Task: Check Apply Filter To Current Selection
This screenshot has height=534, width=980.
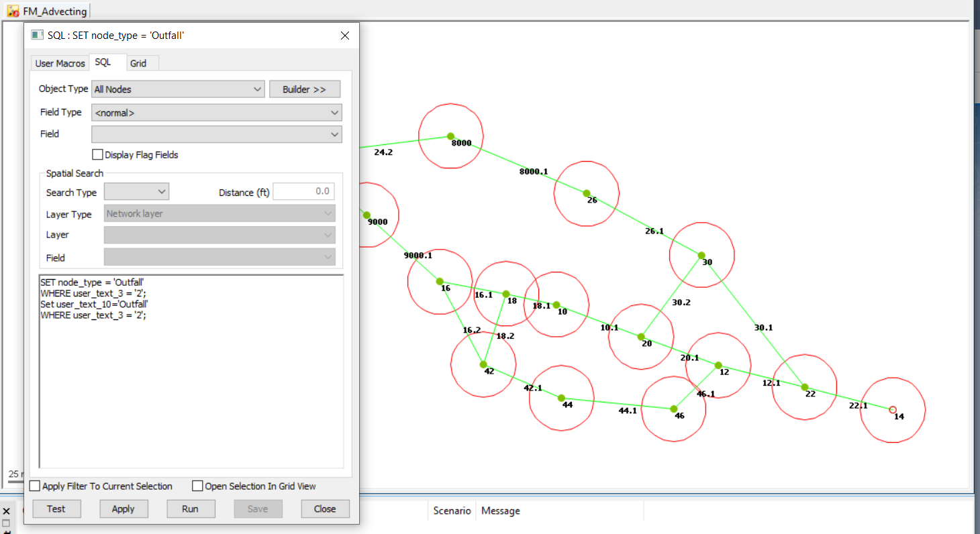Action: click(34, 486)
